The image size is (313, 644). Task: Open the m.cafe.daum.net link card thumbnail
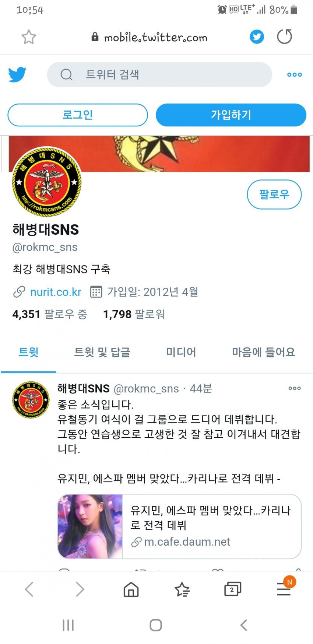[x=90, y=526]
